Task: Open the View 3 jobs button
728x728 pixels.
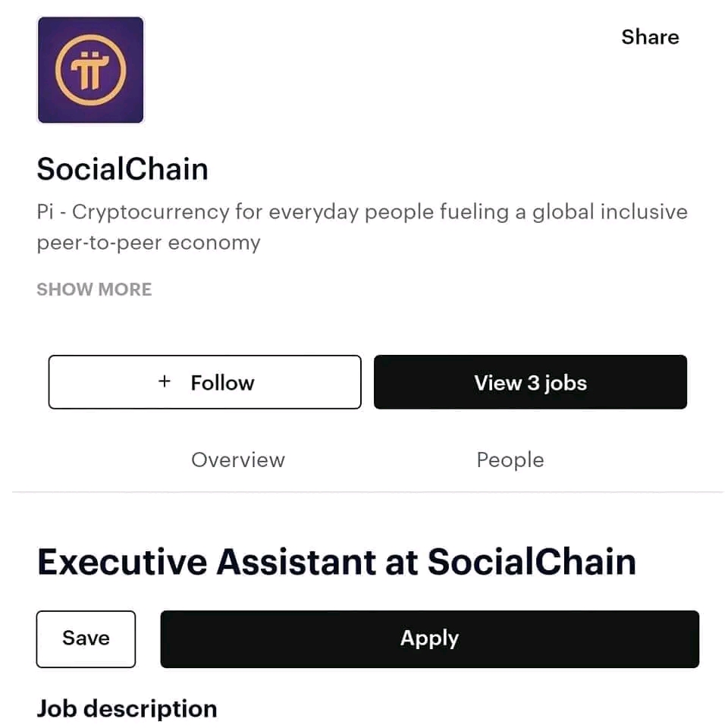Action: coord(530,382)
